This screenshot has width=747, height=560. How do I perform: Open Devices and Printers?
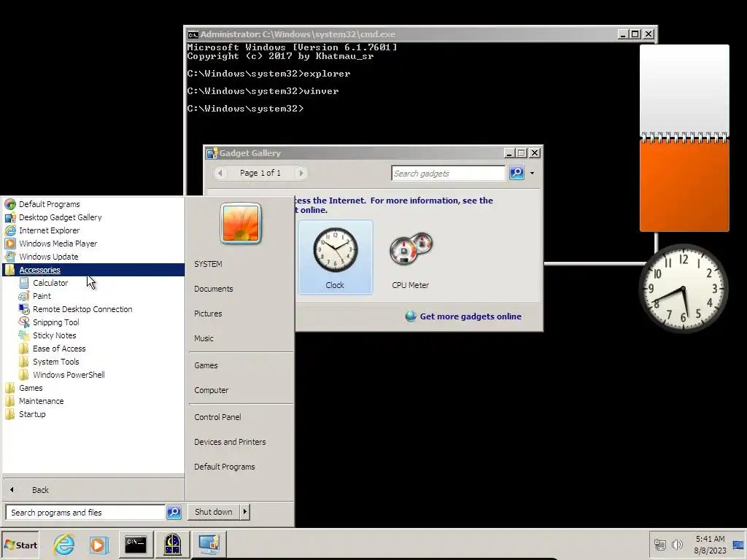click(230, 442)
